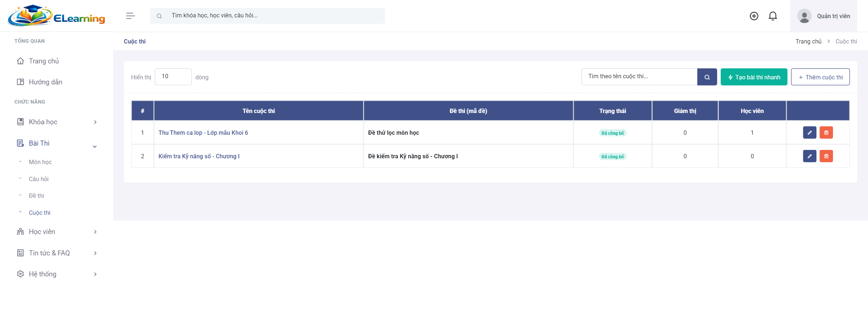Expand the Khóa học menu chevron
Image resolution: width=868 pixels, height=326 pixels.
[x=95, y=122]
